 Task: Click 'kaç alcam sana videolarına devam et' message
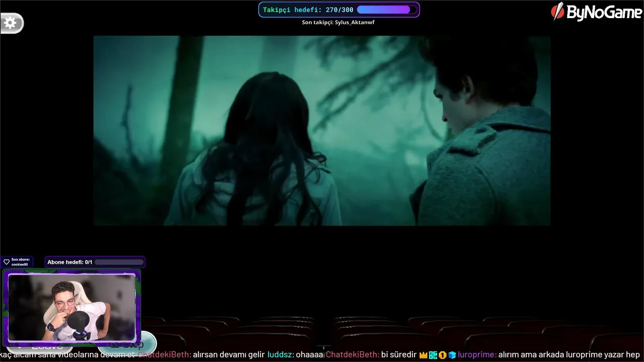click(67, 355)
